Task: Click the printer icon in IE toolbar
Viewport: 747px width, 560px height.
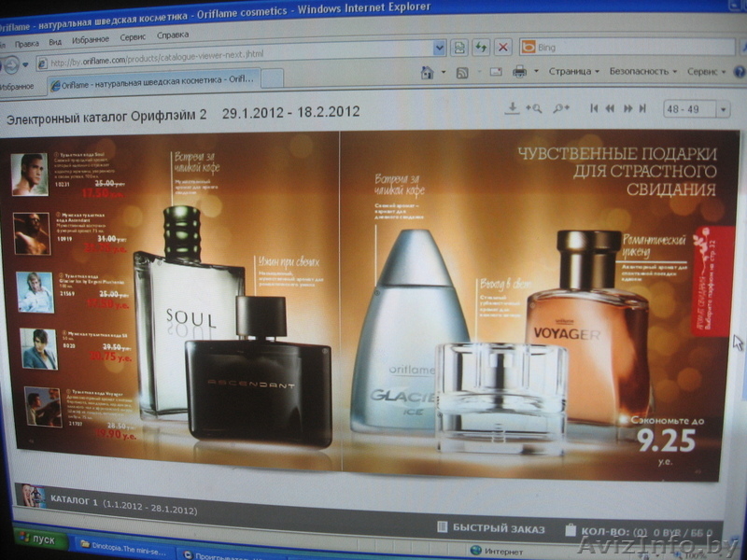Action: coord(519,72)
